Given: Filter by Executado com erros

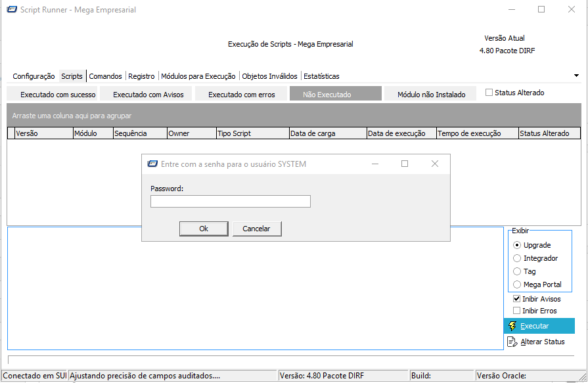Looking at the screenshot, I should click(x=241, y=94).
